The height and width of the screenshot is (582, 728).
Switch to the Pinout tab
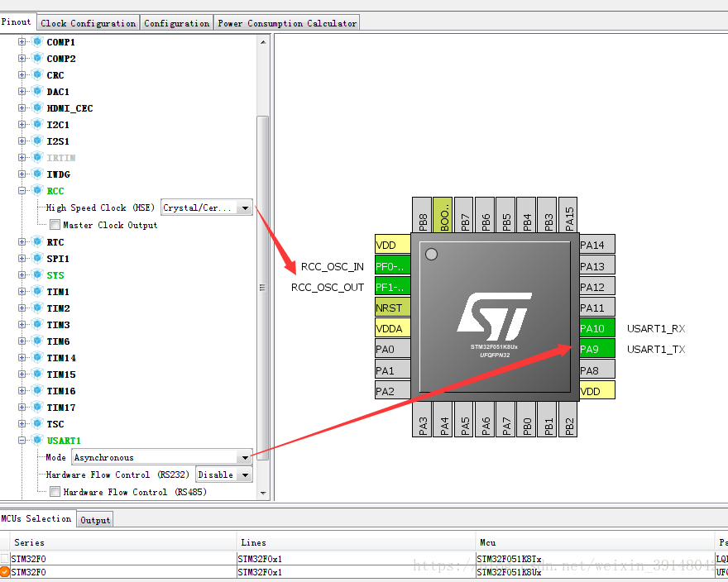(x=17, y=21)
